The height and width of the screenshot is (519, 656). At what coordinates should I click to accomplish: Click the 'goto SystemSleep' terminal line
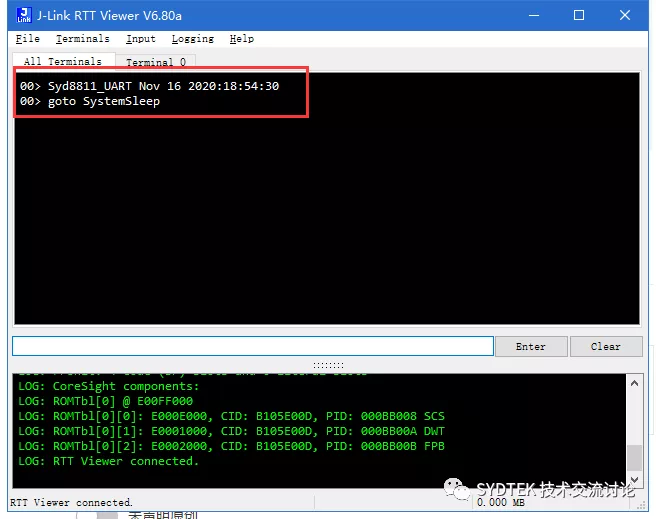[90, 101]
